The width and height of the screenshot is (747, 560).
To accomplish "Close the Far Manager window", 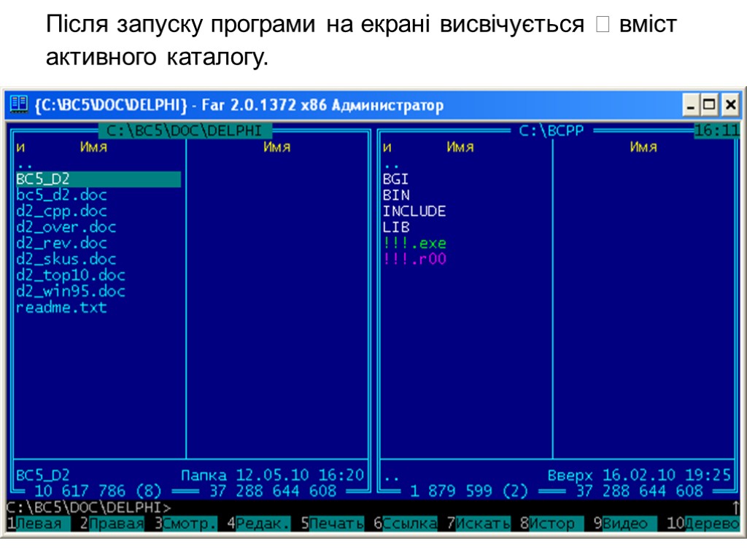I will click(729, 105).
